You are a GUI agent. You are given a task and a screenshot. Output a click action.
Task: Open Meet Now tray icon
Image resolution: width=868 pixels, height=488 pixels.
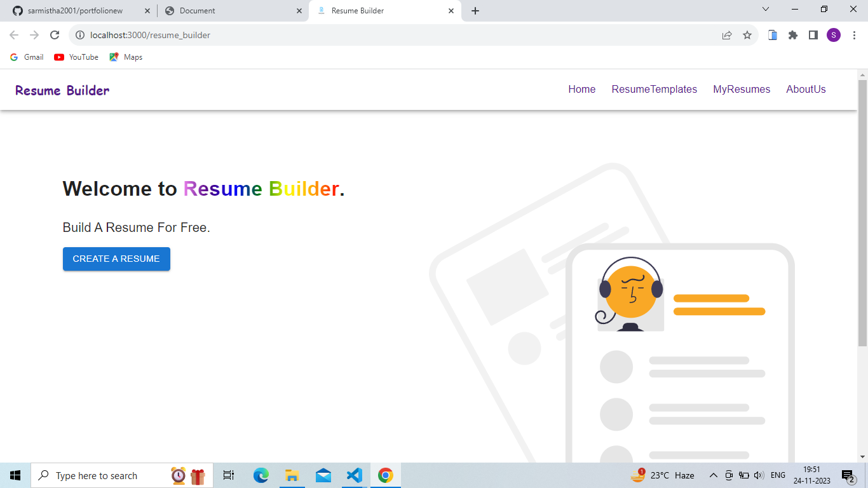pyautogui.click(x=729, y=475)
